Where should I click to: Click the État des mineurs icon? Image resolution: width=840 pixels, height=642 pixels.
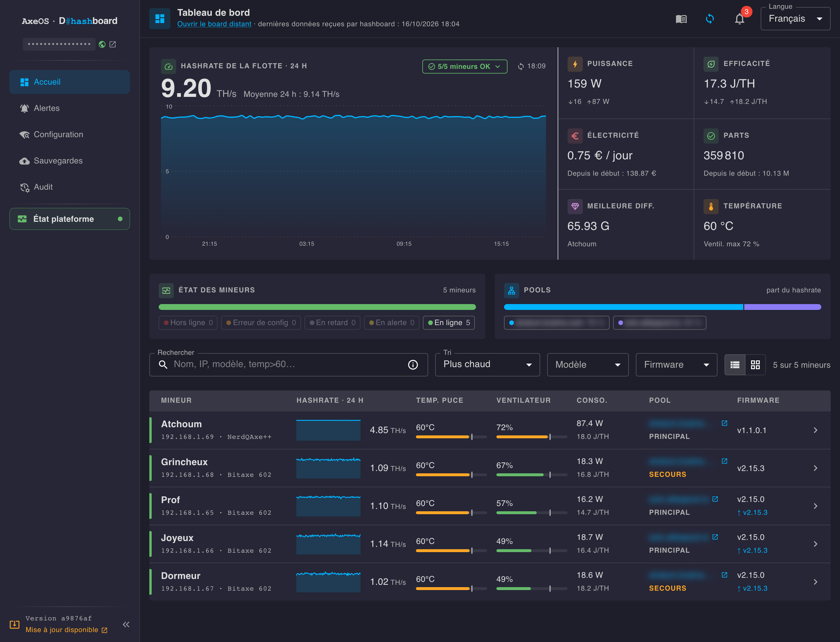166,290
